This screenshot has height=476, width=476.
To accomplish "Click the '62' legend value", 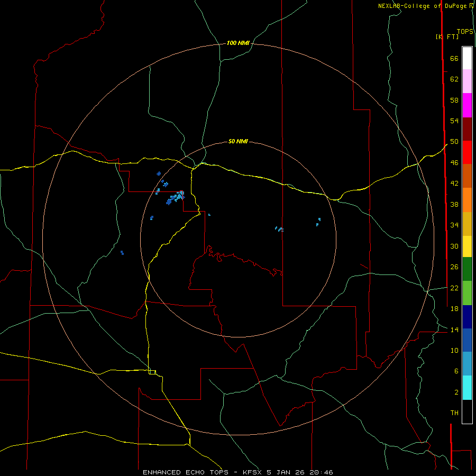I will coord(454,79).
